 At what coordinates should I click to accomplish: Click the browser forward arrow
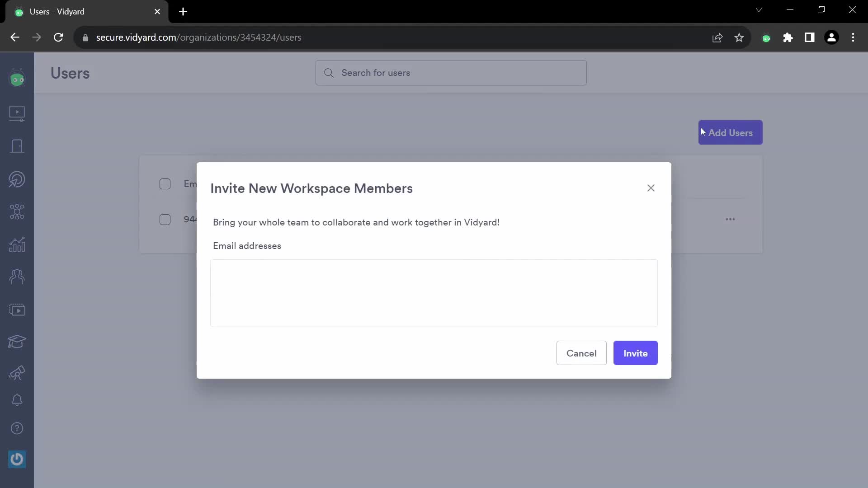point(37,38)
